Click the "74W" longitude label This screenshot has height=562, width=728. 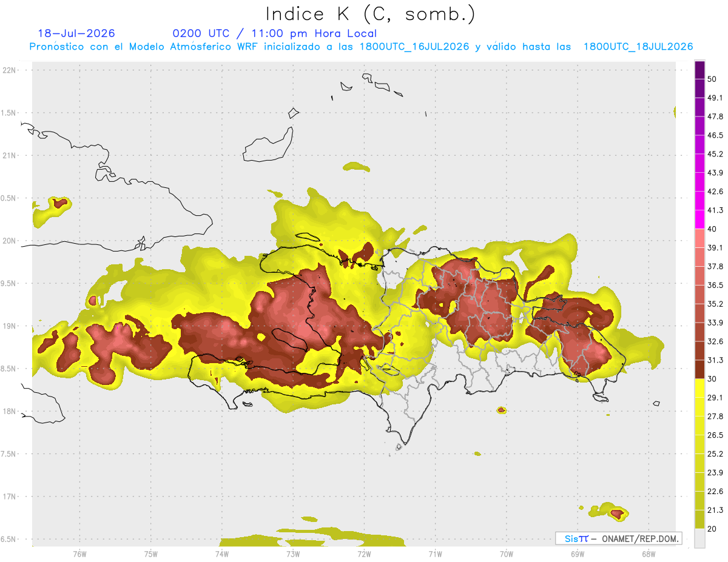[222, 554]
